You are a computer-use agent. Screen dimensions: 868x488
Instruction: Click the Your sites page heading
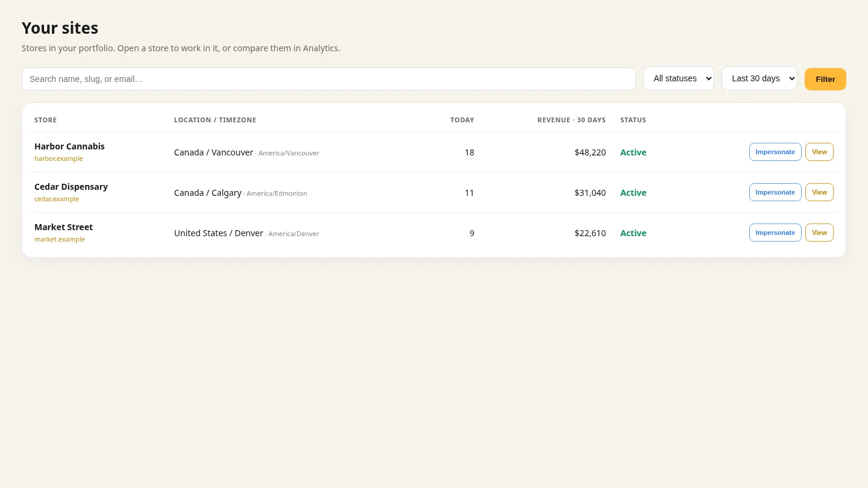click(x=60, y=28)
